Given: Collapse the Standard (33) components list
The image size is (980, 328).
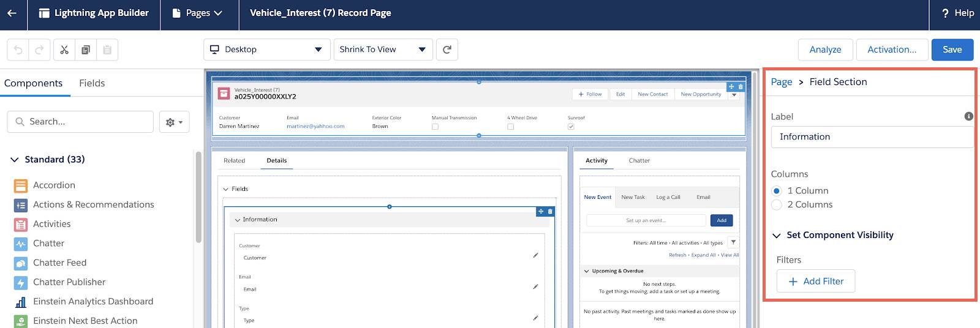Looking at the screenshot, I should coord(15,160).
